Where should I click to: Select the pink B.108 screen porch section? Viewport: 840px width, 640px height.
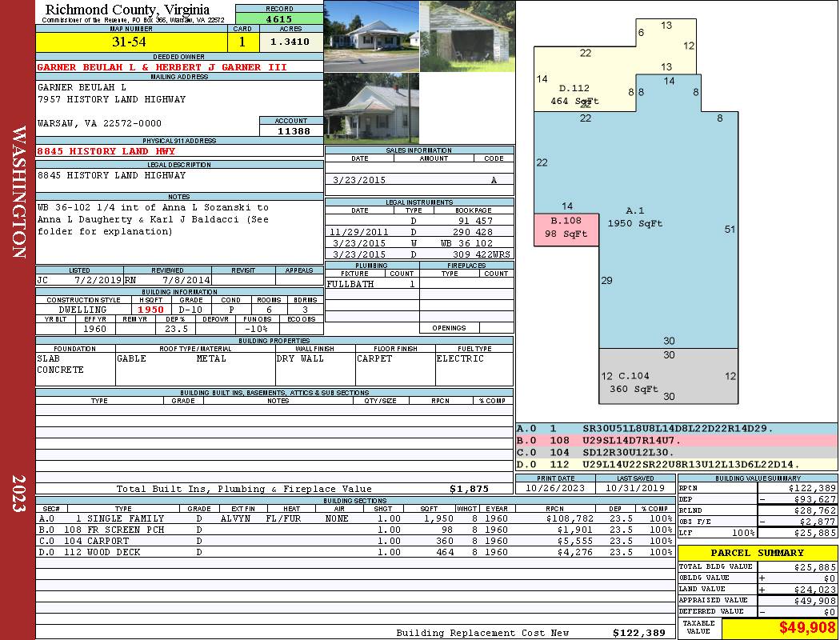tap(566, 230)
